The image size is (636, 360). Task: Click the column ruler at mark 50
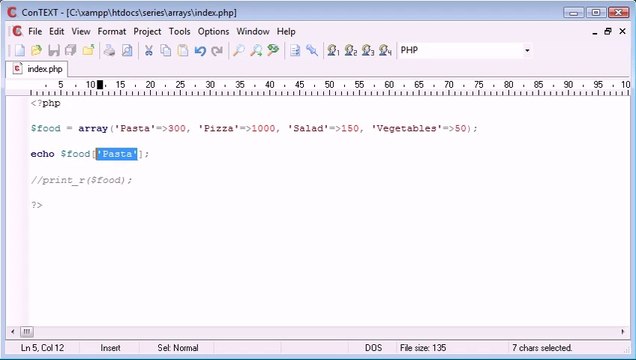329,85
